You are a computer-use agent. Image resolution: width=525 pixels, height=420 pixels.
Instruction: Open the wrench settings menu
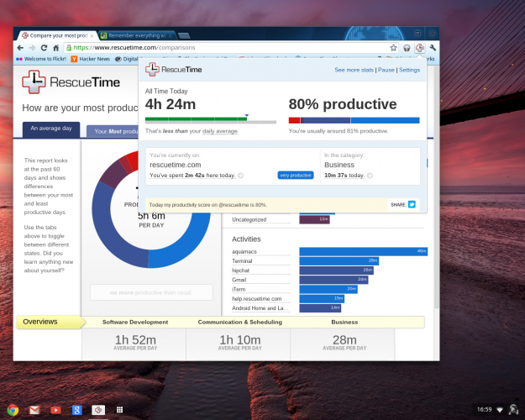pyautogui.click(x=433, y=48)
